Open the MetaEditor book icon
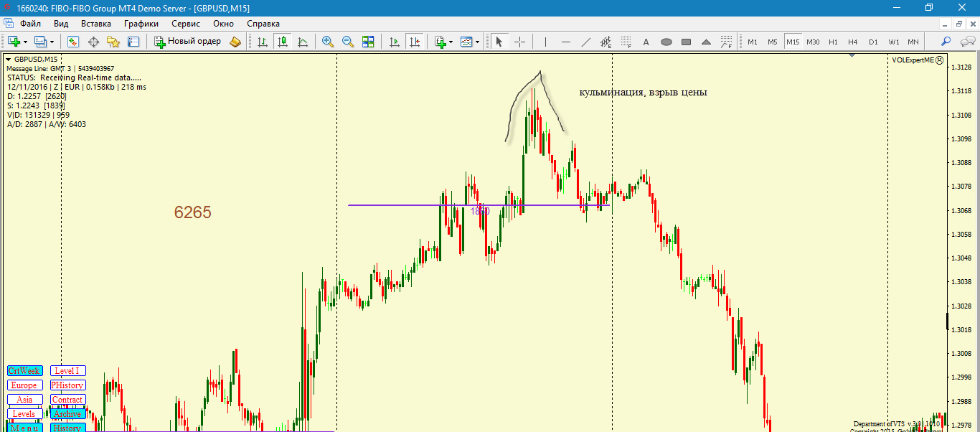The image size is (980, 432). click(235, 42)
